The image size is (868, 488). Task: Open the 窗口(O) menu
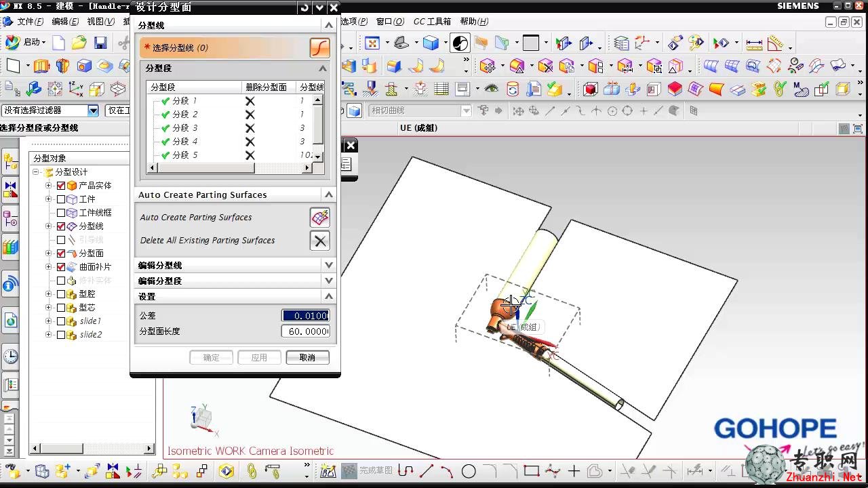(x=390, y=22)
